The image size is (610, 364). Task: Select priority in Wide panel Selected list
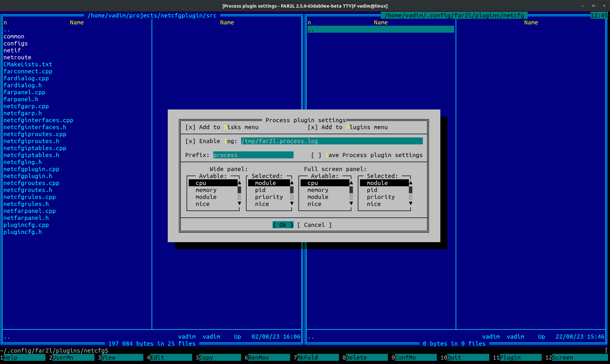point(269,197)
